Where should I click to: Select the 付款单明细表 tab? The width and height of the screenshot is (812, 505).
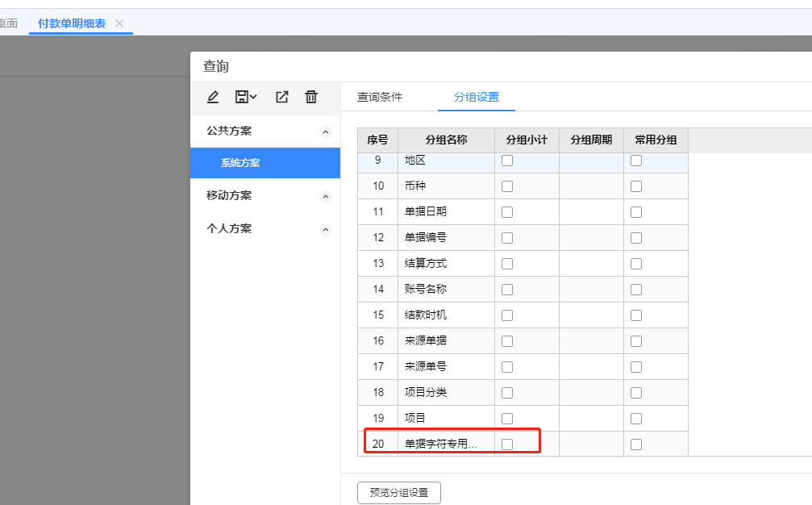pyautogui.click(x=72, y=23)
